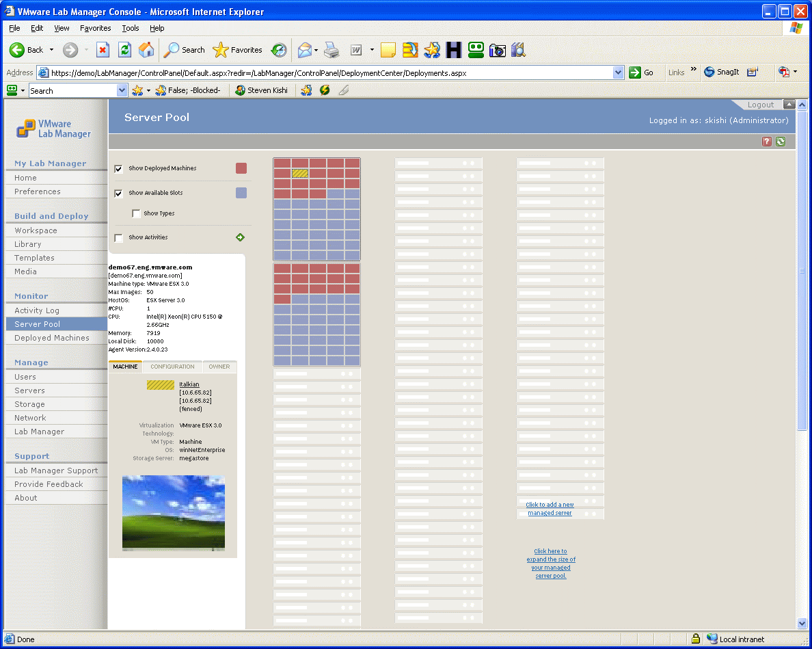Viewport: 812px width, 649px height.
Task: Open the Tools menu
Action: 131,28
